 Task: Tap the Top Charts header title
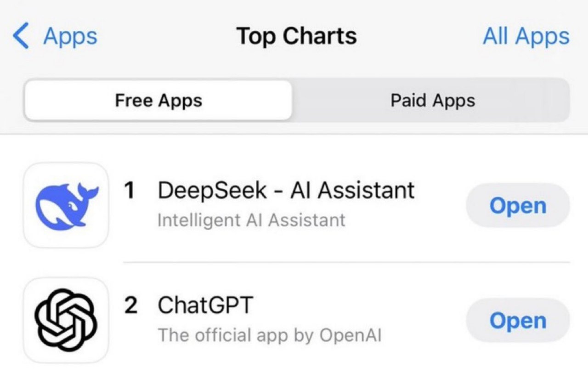pyautogui.click(x=296, y=36)
